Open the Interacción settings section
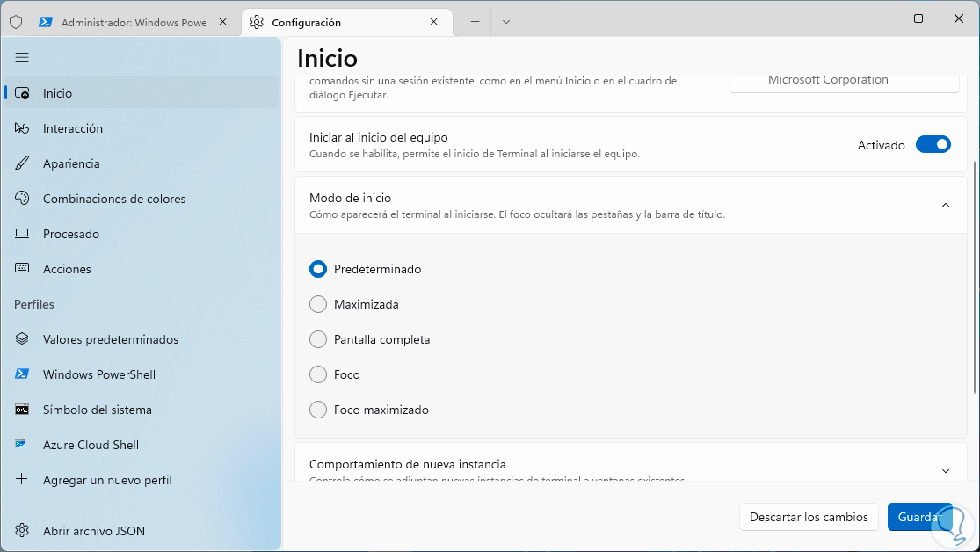 [x=72, y=128]
